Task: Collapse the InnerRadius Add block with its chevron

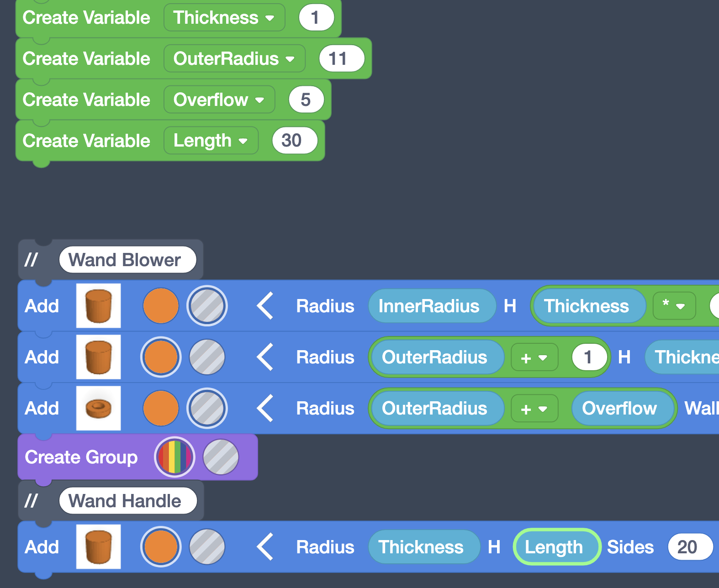Action: (265, 305)
